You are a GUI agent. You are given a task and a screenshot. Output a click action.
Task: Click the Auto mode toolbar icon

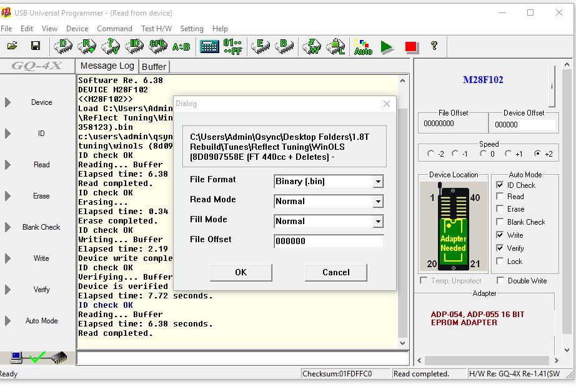coord(362,47)
